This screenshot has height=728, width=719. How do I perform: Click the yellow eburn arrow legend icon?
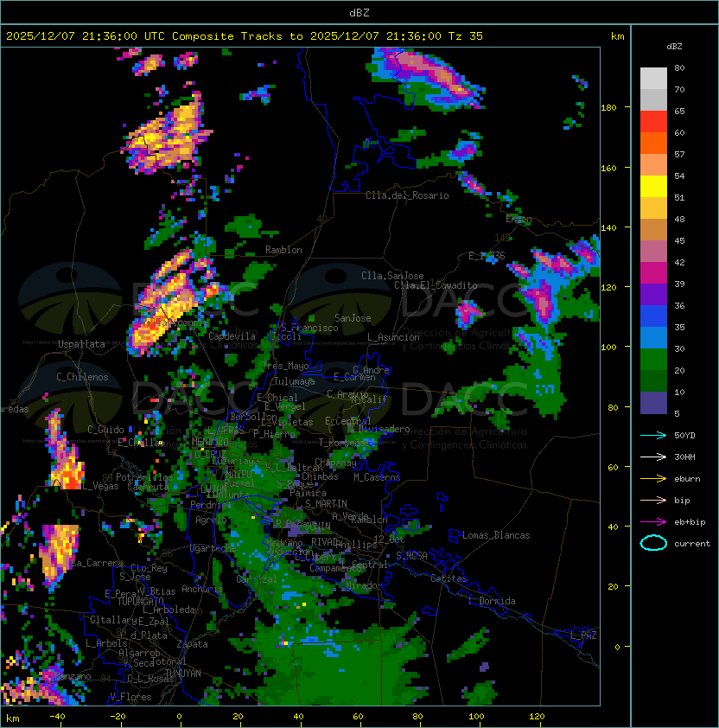click(653, 479)
